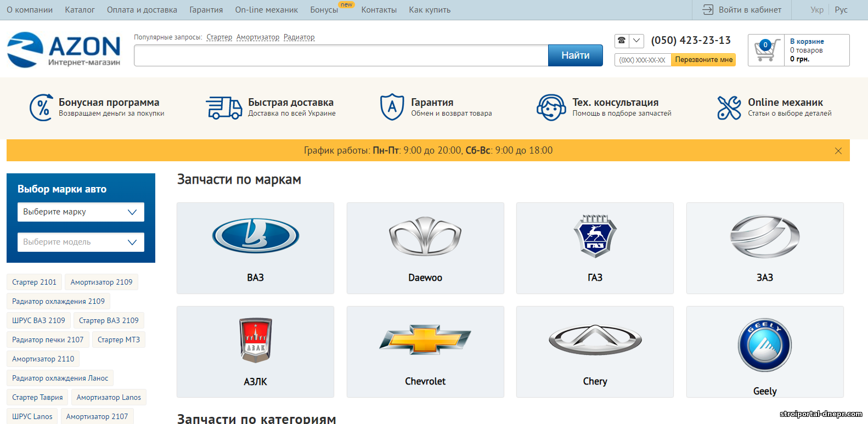Click the Chevrolet brand name text
The width and height of the screenshot is (868, 424).
pos(425,381)
